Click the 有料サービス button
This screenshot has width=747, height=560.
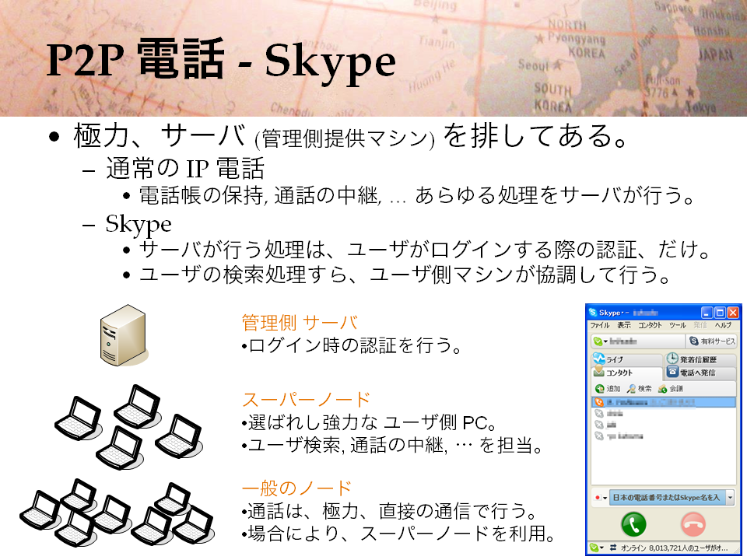pos(712,341)
